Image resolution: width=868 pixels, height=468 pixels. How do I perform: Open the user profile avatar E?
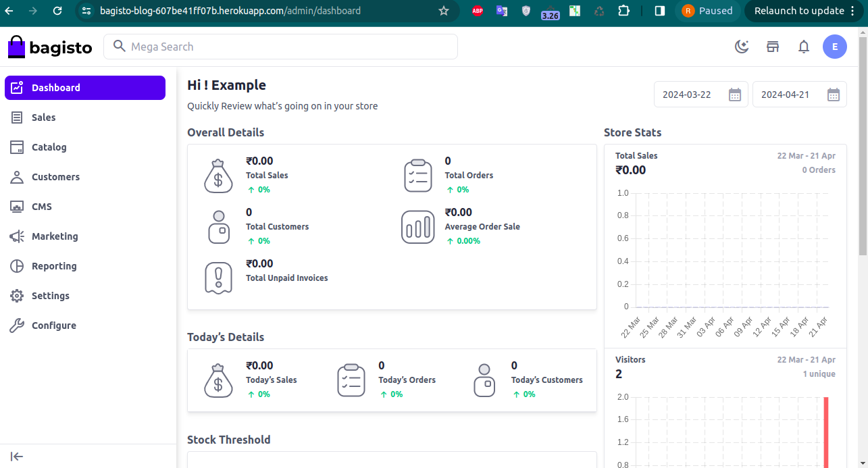tap(835, 47)
